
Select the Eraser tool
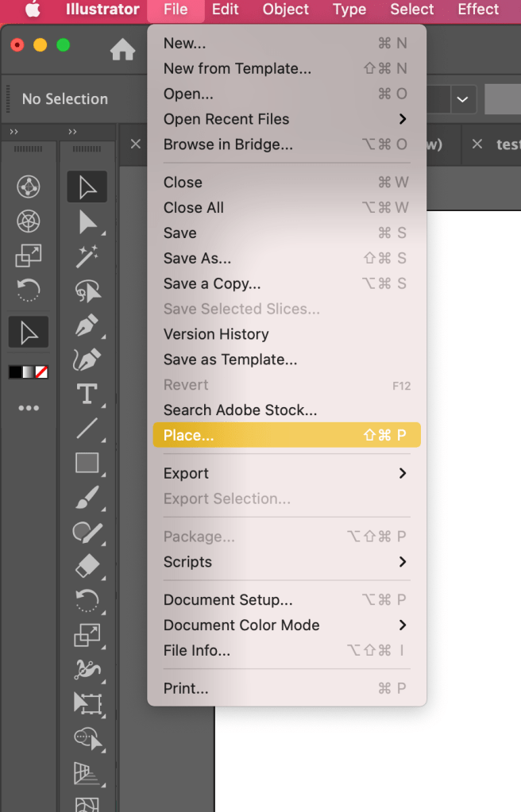tap(87, 566)
